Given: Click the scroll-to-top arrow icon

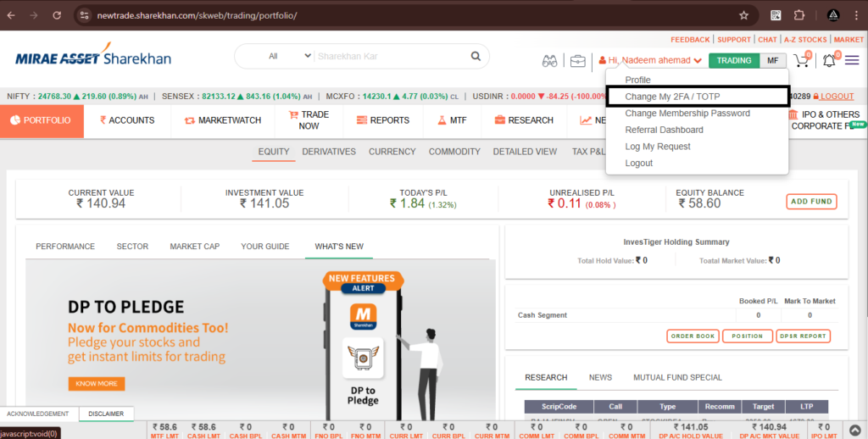Looking at the screenshot, I should 854,431.
